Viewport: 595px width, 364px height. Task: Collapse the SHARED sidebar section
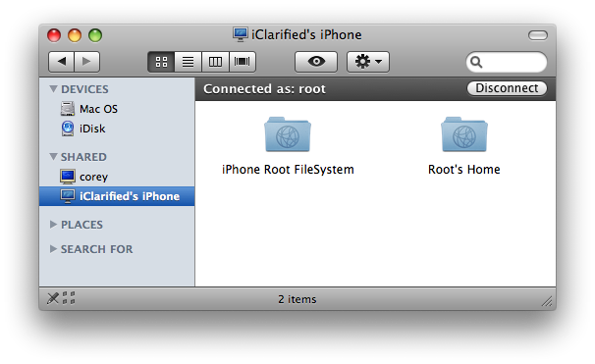53,157
